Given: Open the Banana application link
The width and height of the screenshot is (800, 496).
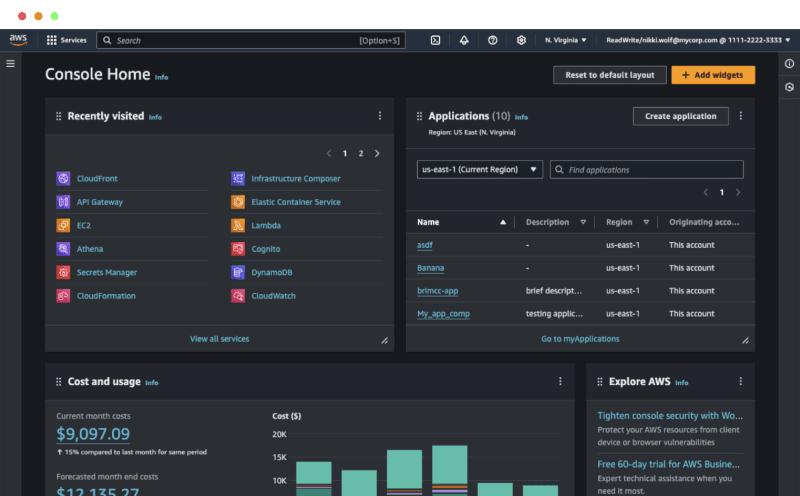Looking at the screenshot, I should pos(431,268).
